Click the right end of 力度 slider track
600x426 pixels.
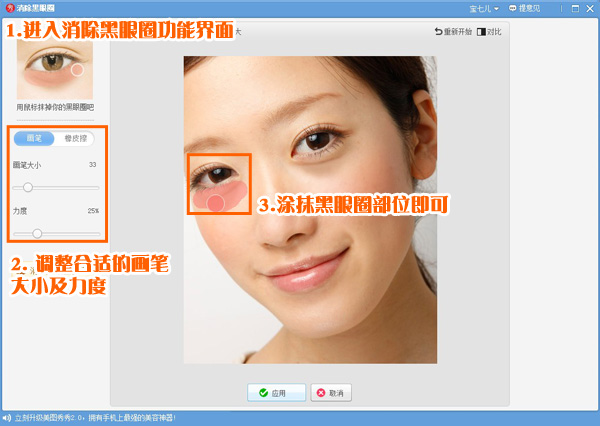pyautogui.click(x=98, y=233)
